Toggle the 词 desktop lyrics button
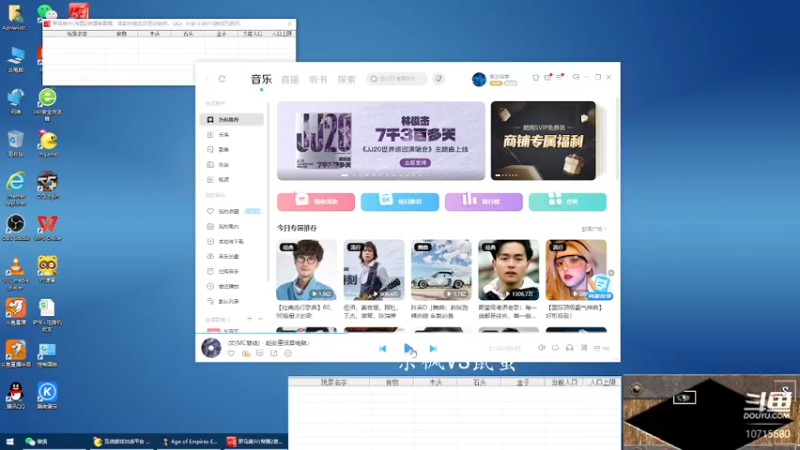The width and height of the screenshot is (800, 450). [x=584, y=348]
